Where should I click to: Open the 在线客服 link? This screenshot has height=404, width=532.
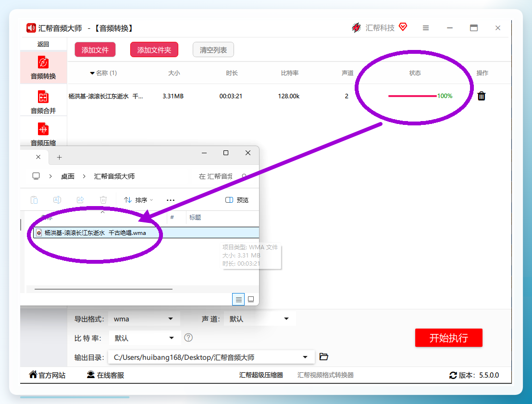pos(110,375)
